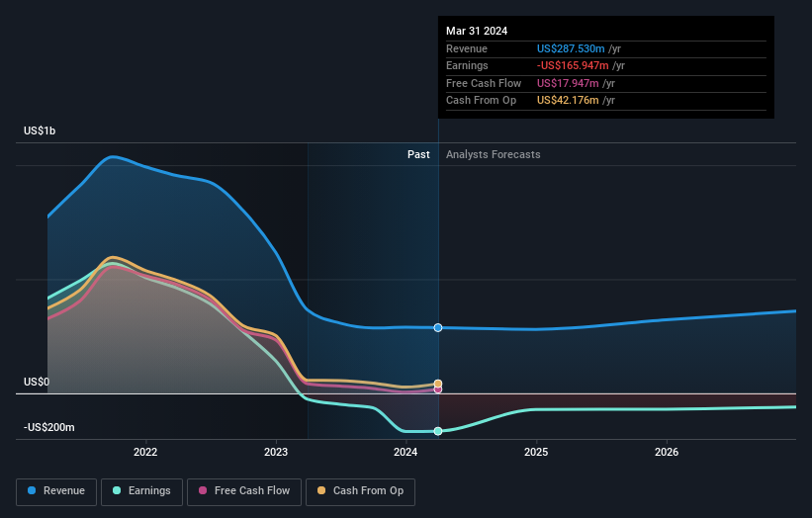Image resolution: width=812 pixels, height=518 pixels.
Task: Click the Past section label
Action: tap(418, 155)
